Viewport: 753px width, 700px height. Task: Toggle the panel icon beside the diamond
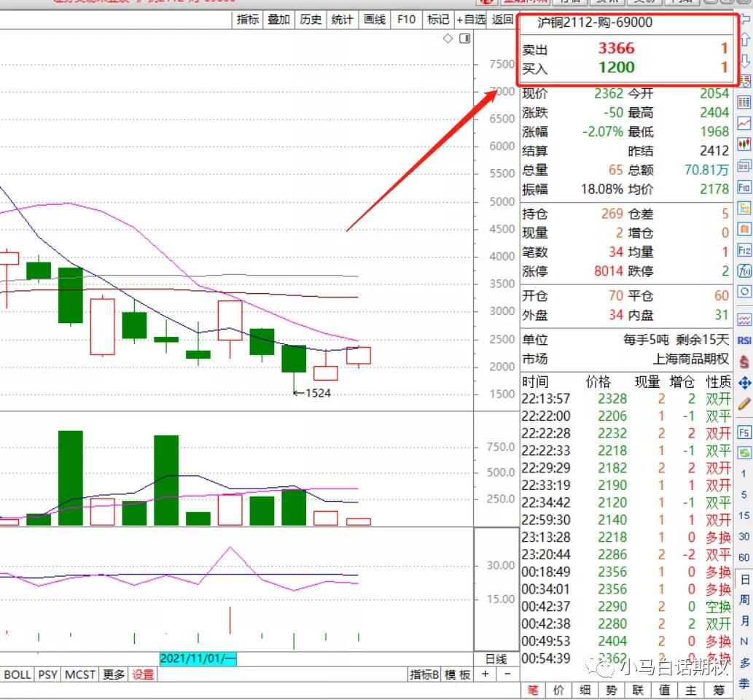(464, 39)
